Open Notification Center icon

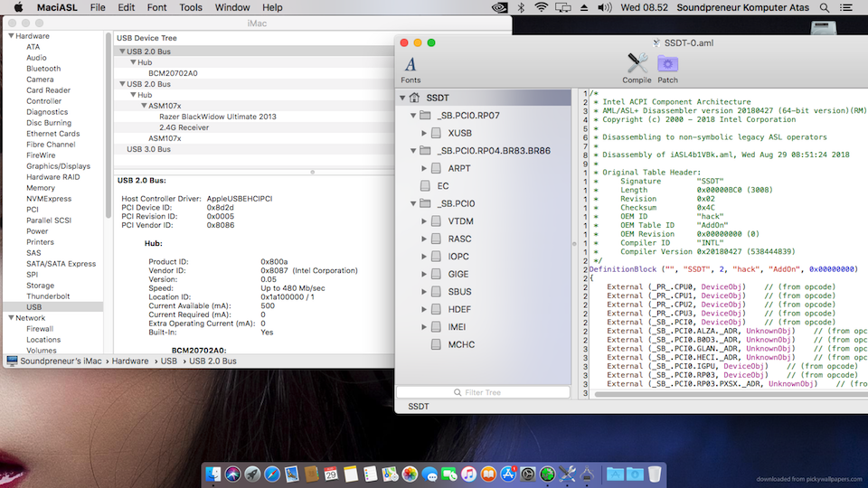point(846,8)
